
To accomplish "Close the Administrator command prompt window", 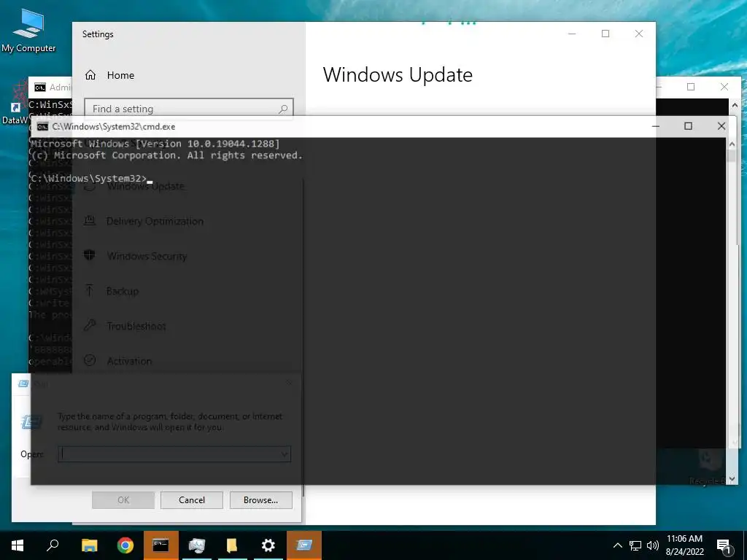I will 724,87.
